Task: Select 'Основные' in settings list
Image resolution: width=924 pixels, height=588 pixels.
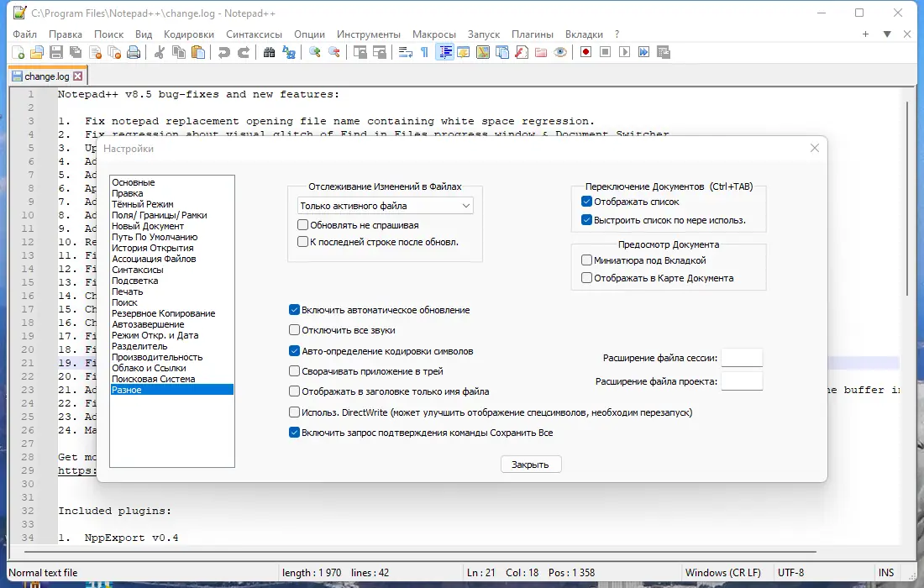Action: [134, 182]
